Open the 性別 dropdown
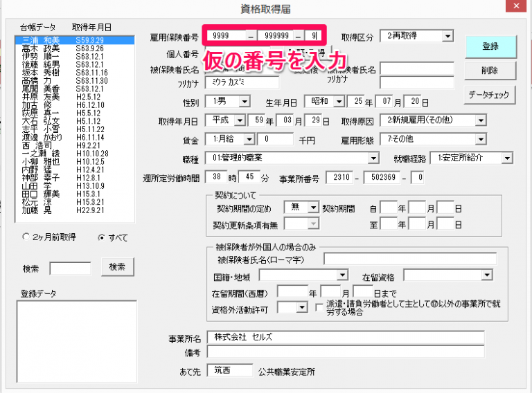Image resolution: width=532 pixels, height=393 pixels. pyautogui.click(x=245, y=101)
